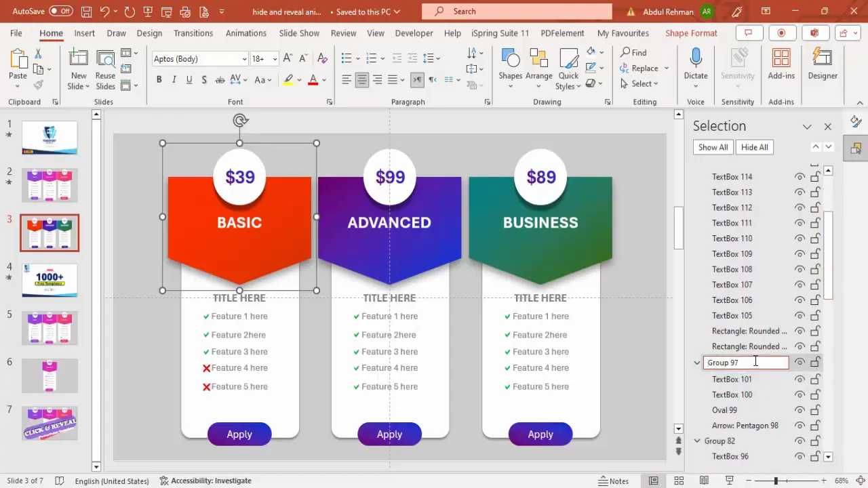Open Designer suggestions
This screenshot has width=868, height=488.
click(x=823, y=64)
